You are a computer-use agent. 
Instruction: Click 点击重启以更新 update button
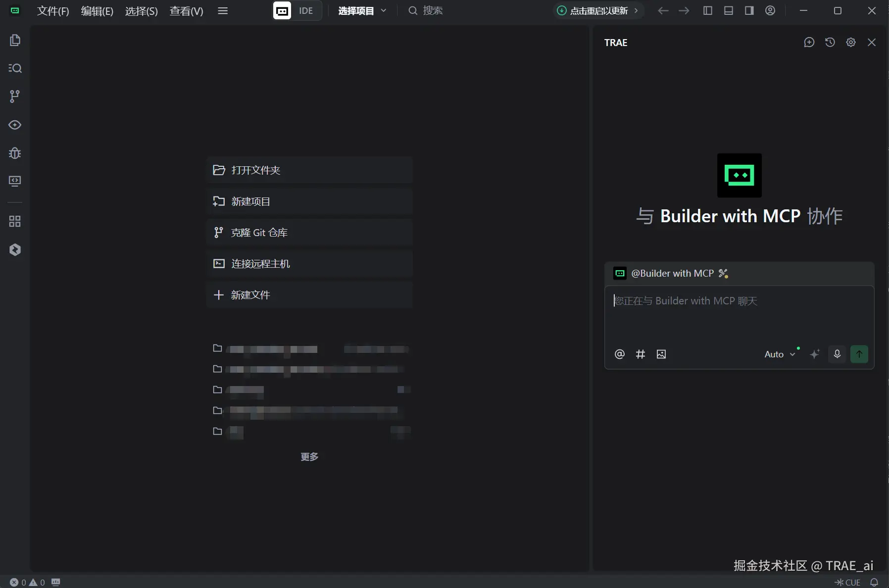tap(598, 11)
